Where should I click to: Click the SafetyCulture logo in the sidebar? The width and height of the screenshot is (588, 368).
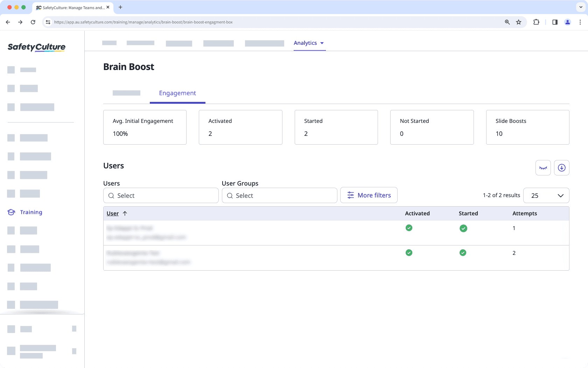click(36, 47)
